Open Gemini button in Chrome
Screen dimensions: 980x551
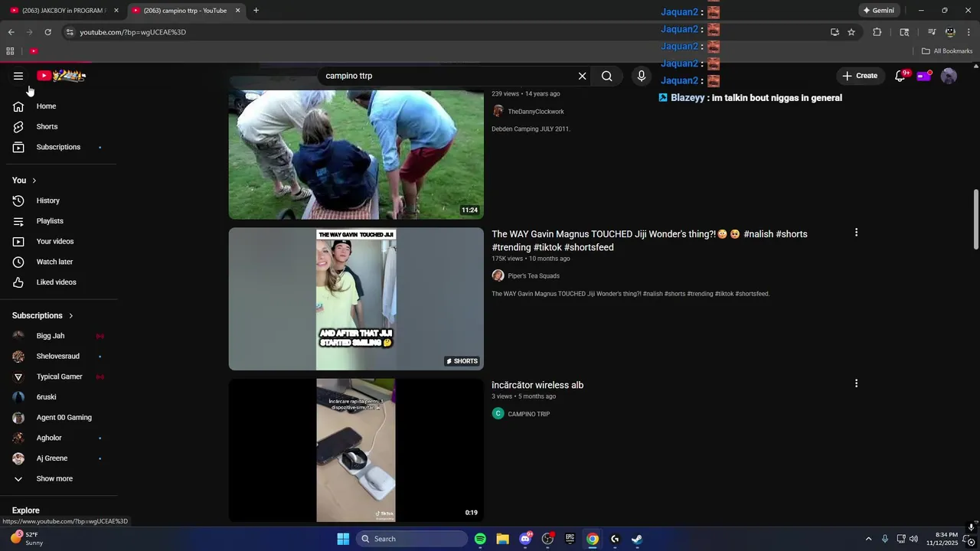pyautogui.click(x=878, y=11)
